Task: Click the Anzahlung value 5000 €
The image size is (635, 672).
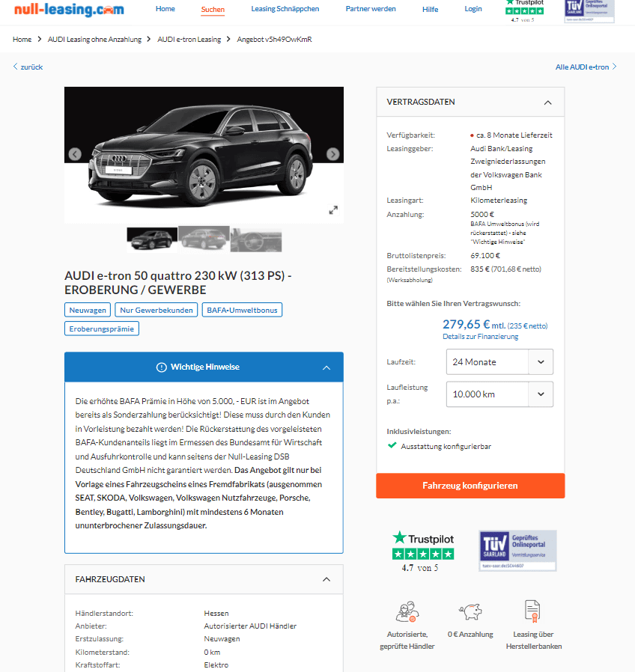Action: [482, 214]
